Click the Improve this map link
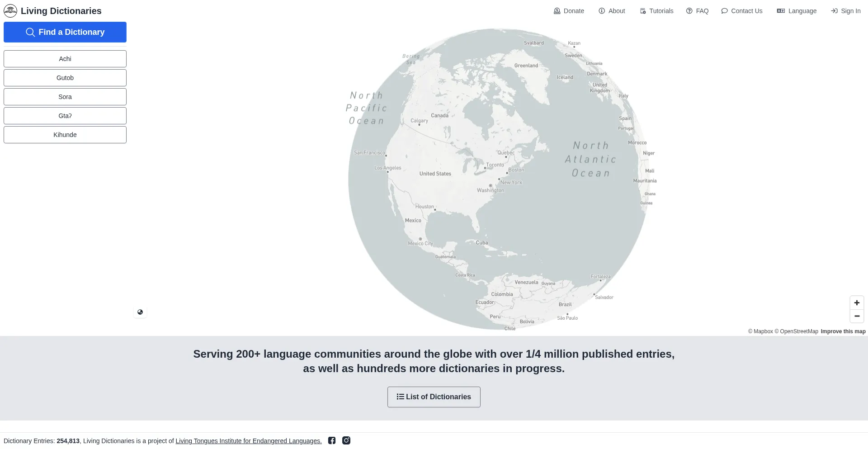The height and width of the screenshot is (449, 868). [x=843, y=331]
